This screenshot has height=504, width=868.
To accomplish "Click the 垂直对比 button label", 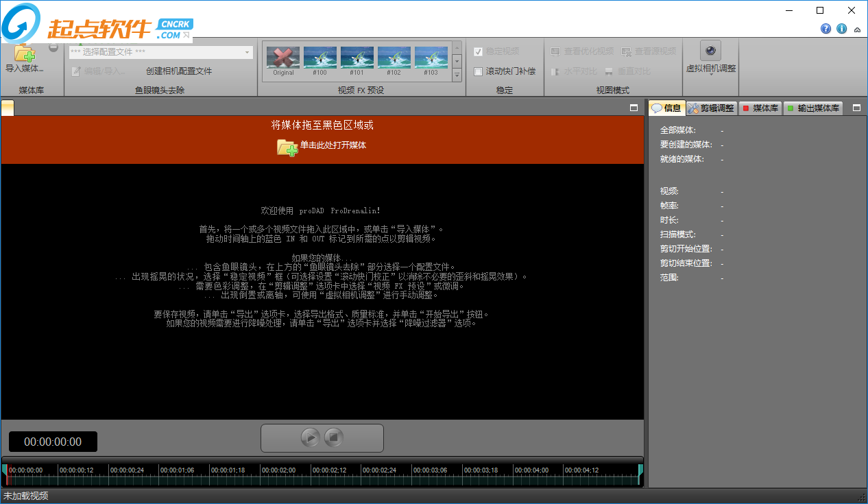I will coord(634,71).
